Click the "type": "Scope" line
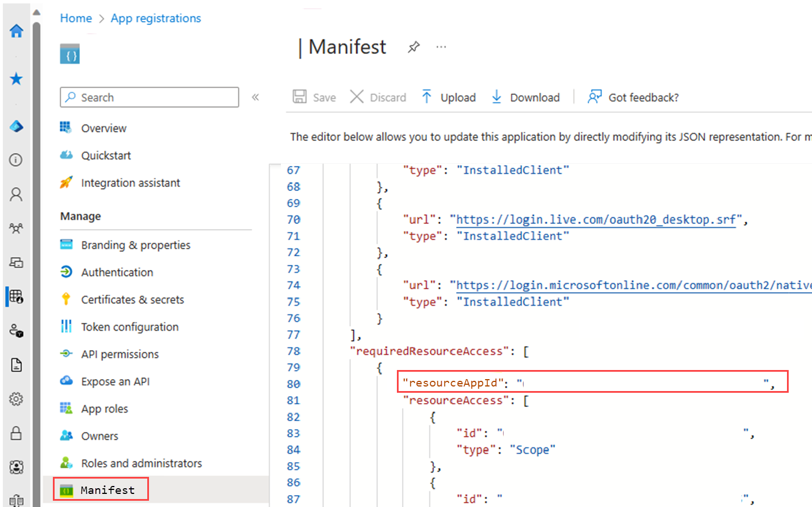Screen dimensions: 812x507 tap(506, 450)
